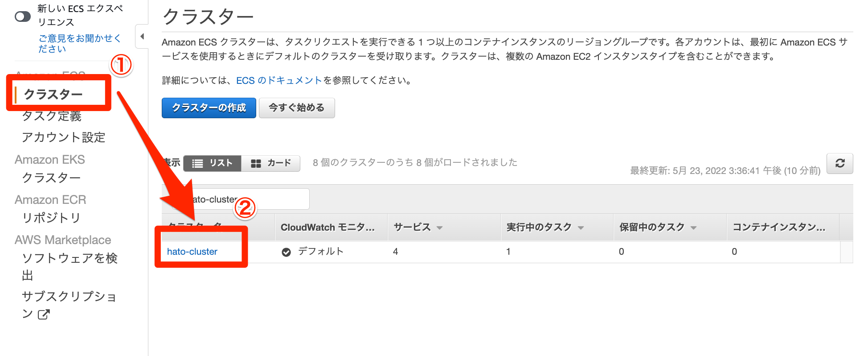Open the サービス column sort dropdown

point(439,227)
